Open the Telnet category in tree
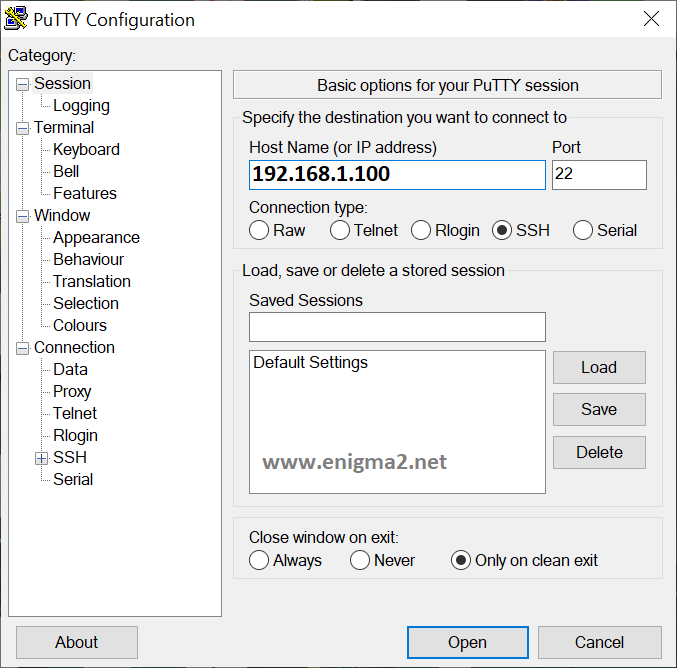Image resolution: width=677 pixels, height=668 pixels. tap(75, 413)
